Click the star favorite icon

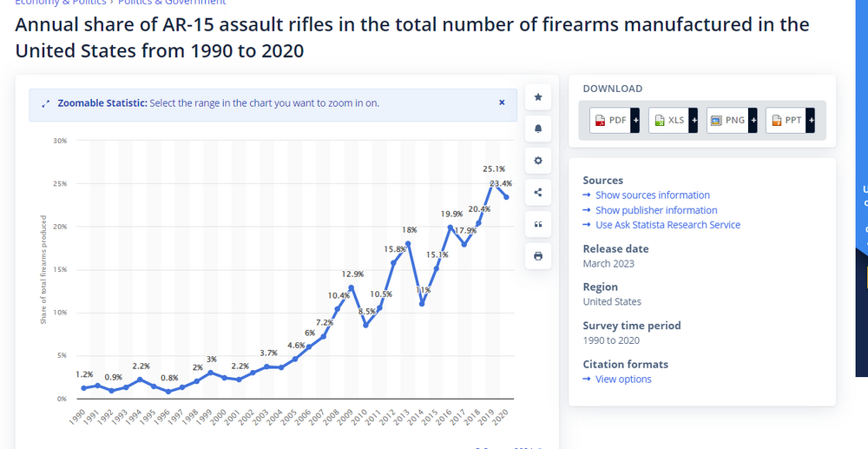click(538, 96)
